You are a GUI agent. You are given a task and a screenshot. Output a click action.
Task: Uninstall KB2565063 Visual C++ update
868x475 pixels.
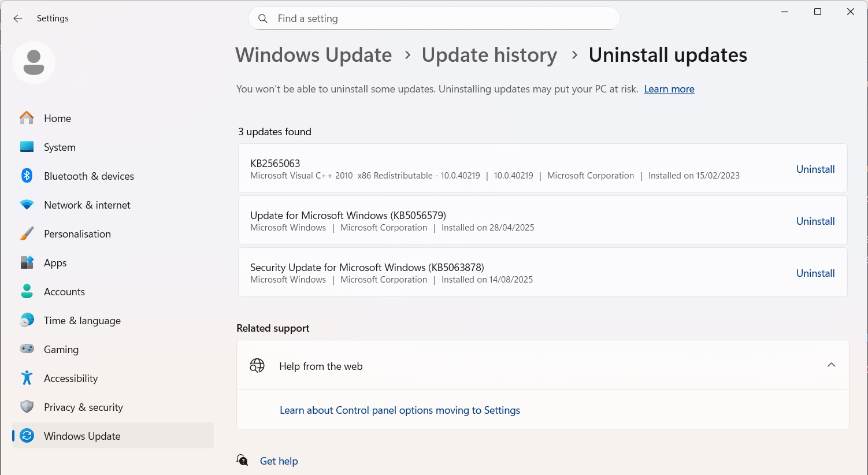815,169
